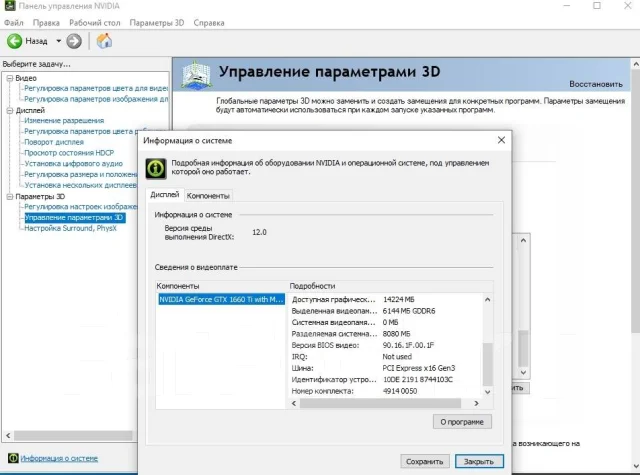Click task tree horizontal scroll left arrow

tap(8, 436)
